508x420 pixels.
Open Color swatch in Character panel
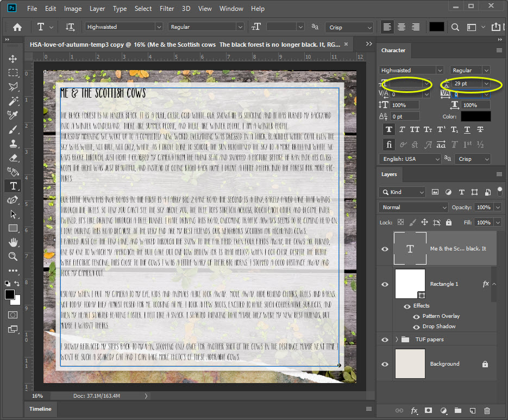point(475,116)
